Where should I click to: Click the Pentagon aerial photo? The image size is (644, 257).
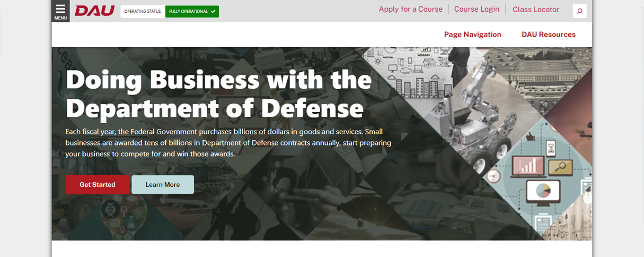click(x=546, y=72)
